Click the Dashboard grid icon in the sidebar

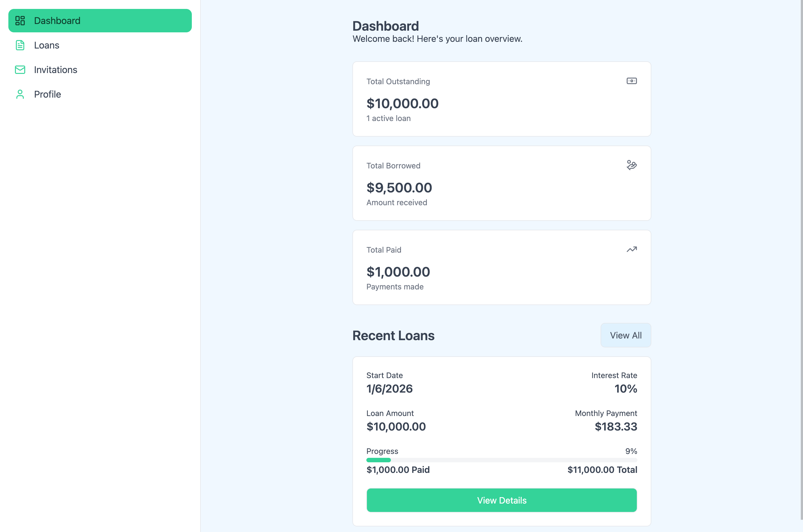pyautogui.click(x=20, y=21)
